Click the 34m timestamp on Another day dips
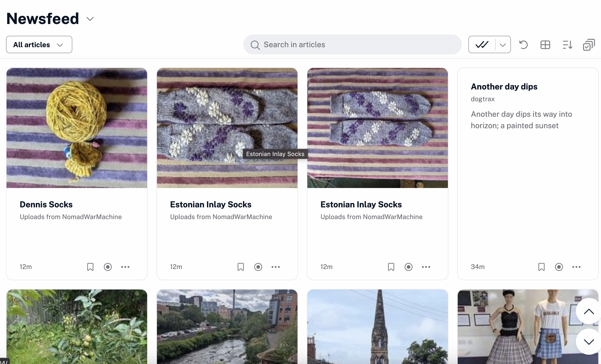Viewport: 601px width, 364px height. click(x=478, y=267)
